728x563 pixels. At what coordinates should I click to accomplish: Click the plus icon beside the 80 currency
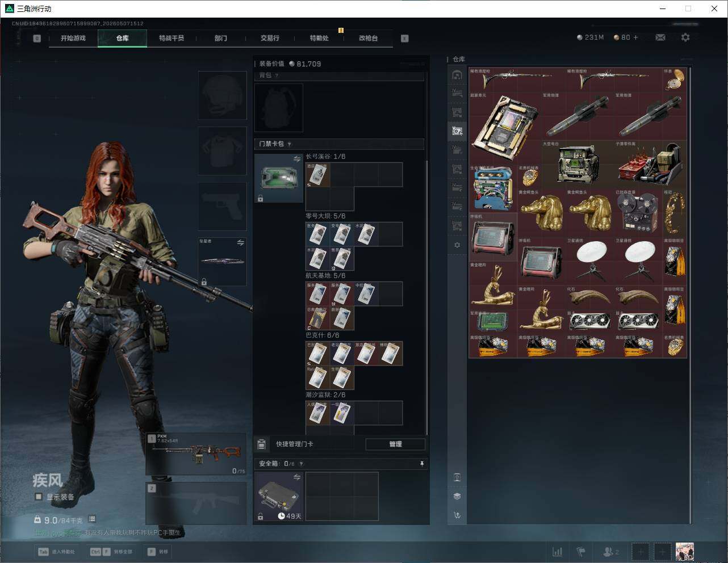click(635, 37)
